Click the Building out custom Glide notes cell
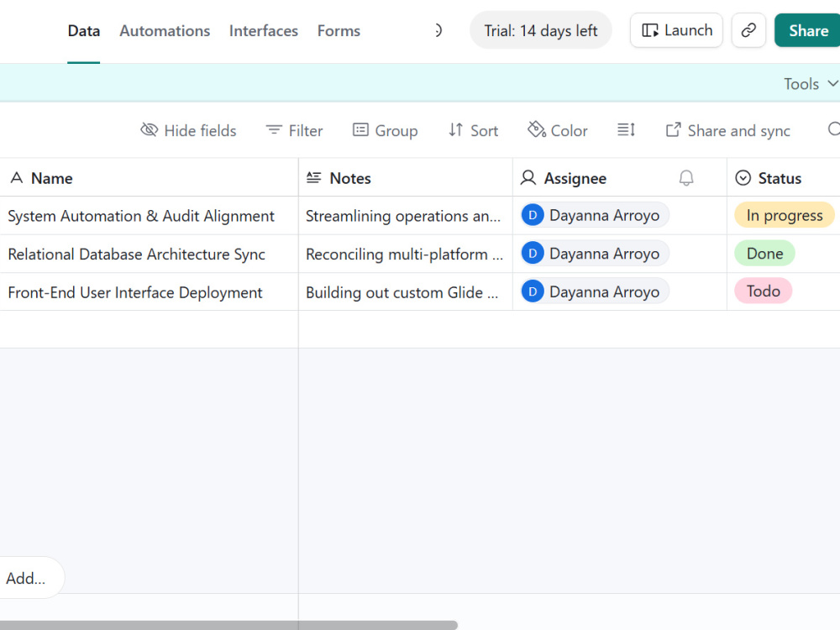840x630 pixels. (x=406, y=292)
